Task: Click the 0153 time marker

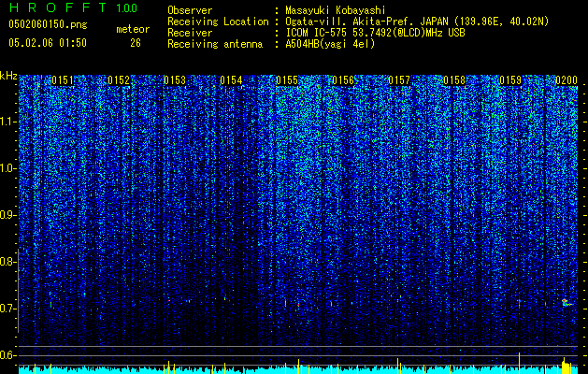Action: (x=175, y=80)
